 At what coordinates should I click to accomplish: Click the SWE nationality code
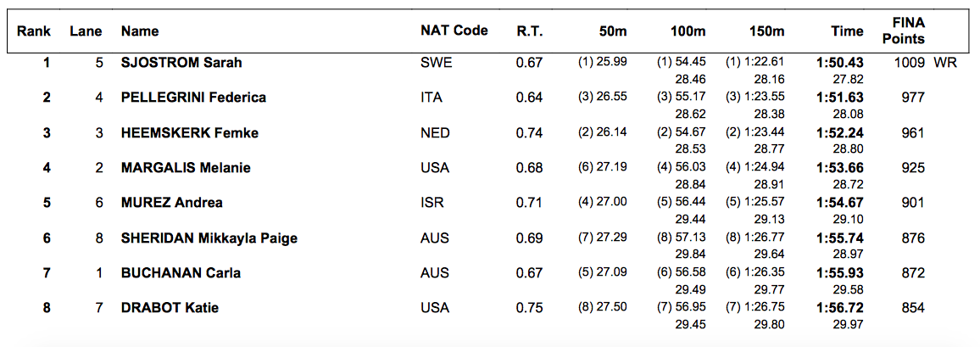[436, 63]
